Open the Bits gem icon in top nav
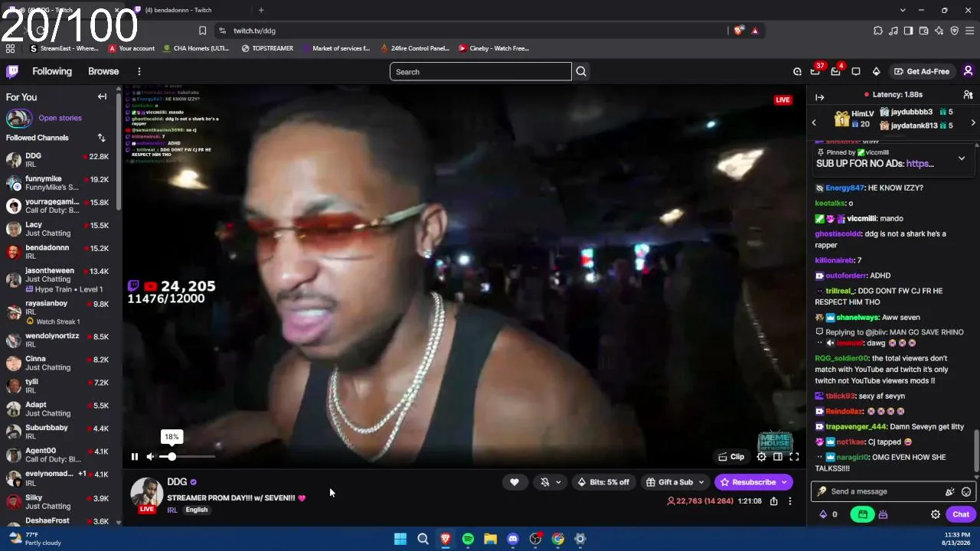The width and height of the screenshot is (980, 551). [x=876, y=71]
